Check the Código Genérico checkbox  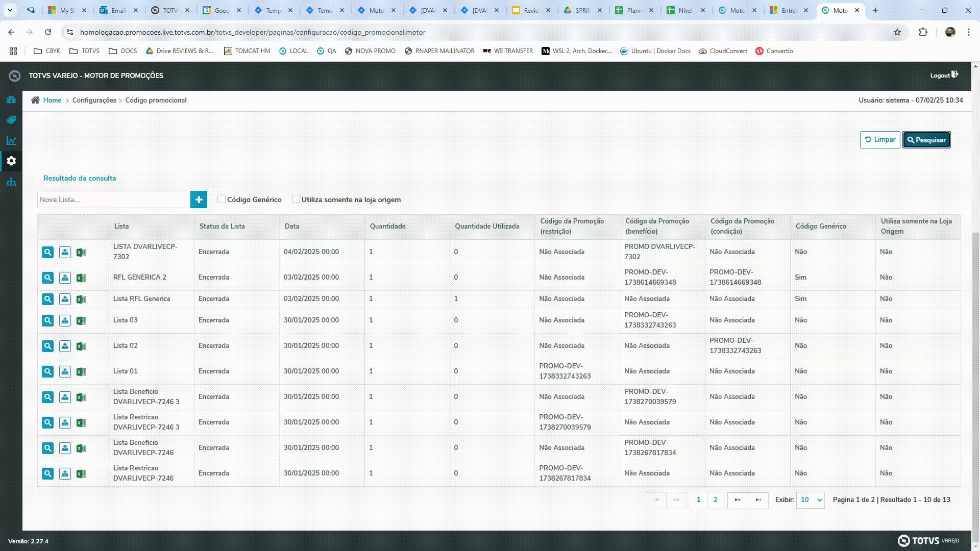coord(222,199)
